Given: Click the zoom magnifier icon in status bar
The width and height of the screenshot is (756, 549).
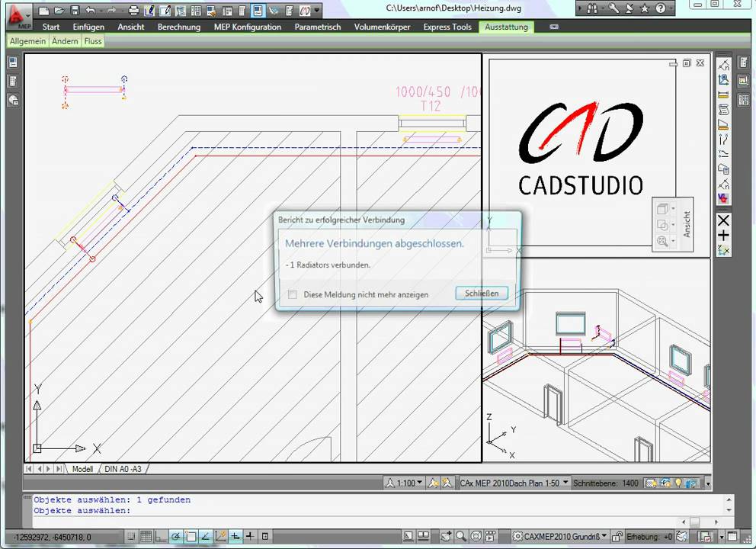Looking at the screenshot, I should click(461, 537).
